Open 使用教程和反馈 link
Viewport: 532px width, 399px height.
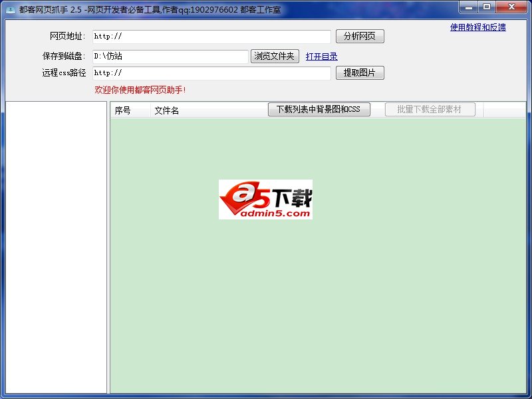(x=477, y=27)
